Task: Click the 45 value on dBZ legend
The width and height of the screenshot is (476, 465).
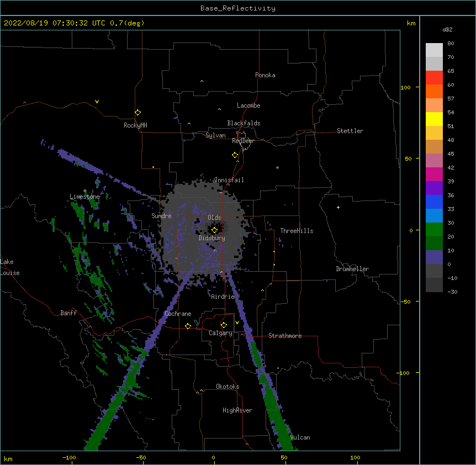Action: pos(451,154)
